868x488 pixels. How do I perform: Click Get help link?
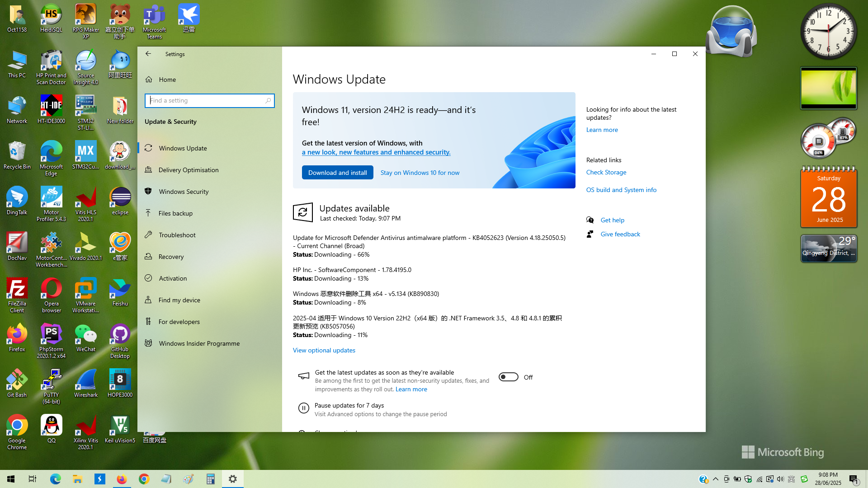612,220
